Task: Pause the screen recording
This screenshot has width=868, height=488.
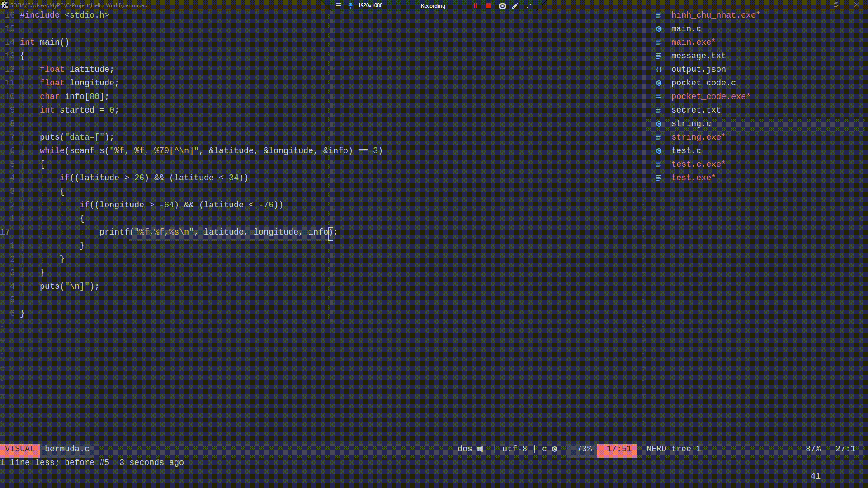Action: [x=475, y=6]
